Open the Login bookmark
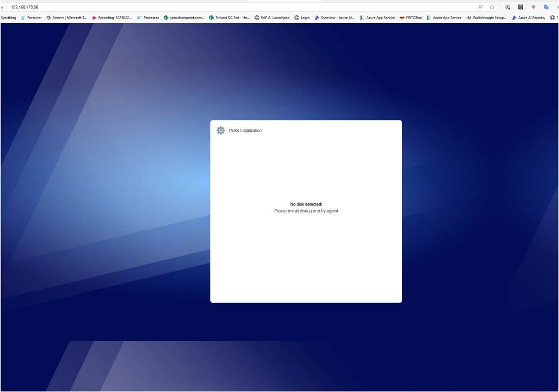 302,18
